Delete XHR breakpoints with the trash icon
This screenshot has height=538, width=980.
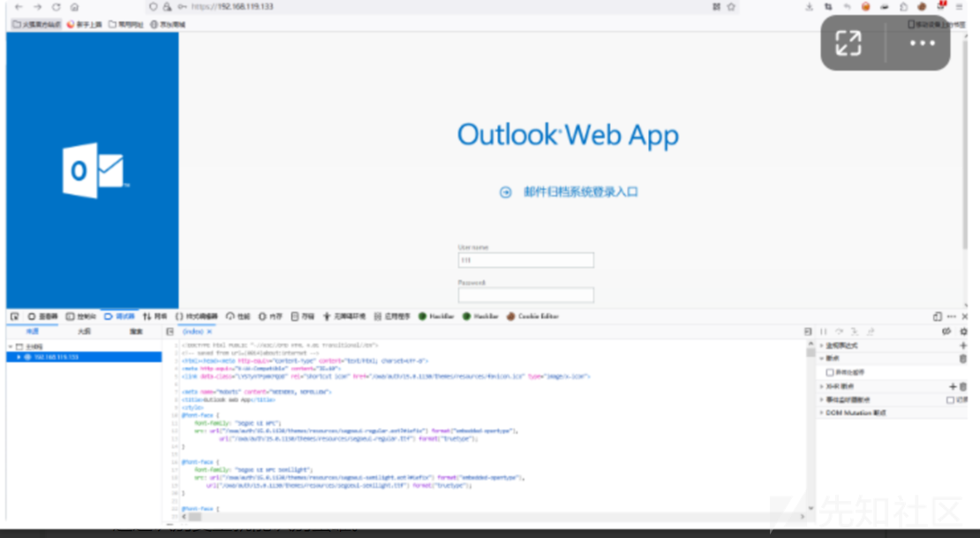coord(963,387)
